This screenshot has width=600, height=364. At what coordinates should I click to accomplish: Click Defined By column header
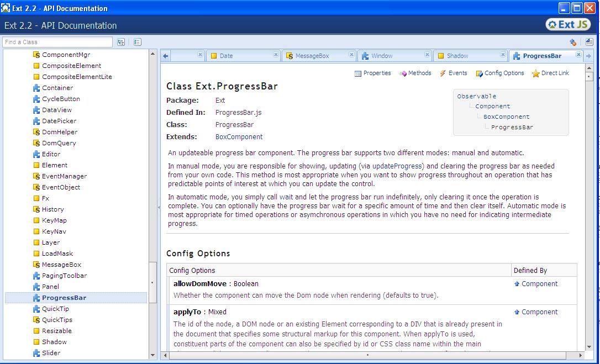coord(544,271)
